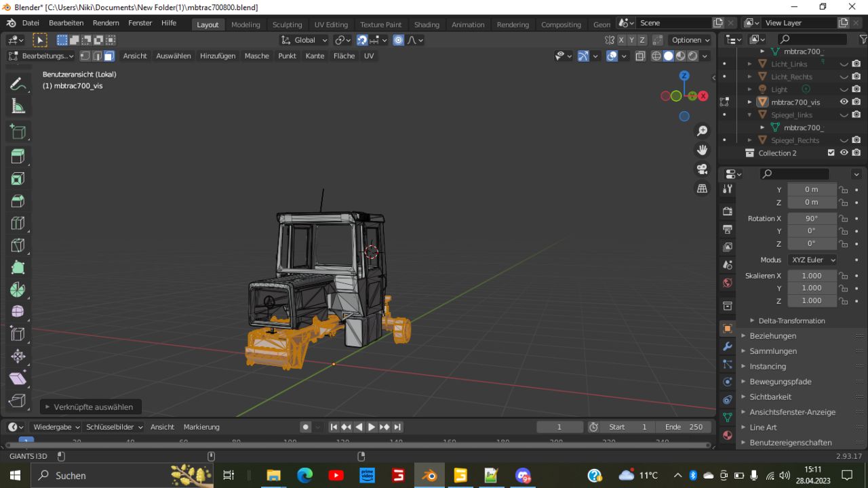Switch orthographic/perspective grid icon
This screenshot has height=488, width=868.
[x=703, y=188]
